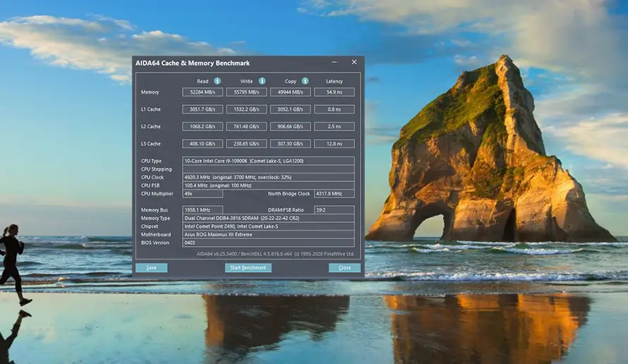Select L3 Cache Copy value 307.30 GB/s

[291, 144]
